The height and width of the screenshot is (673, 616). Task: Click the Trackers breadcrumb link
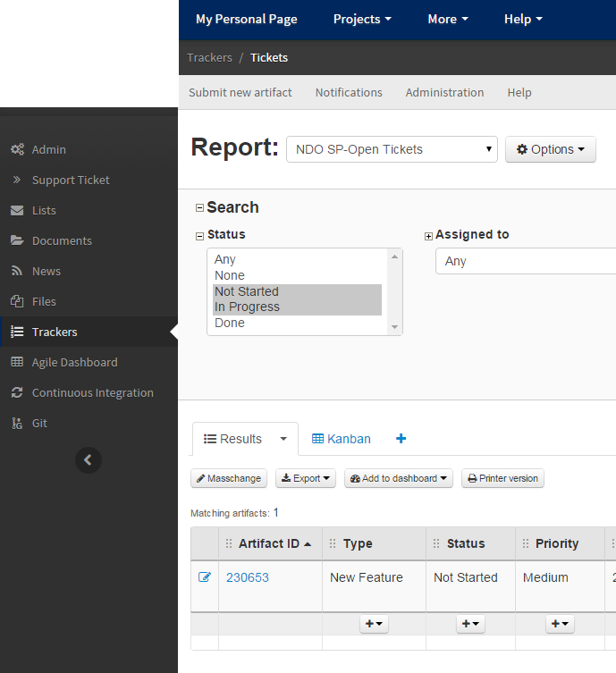click(x=209, y=57)
